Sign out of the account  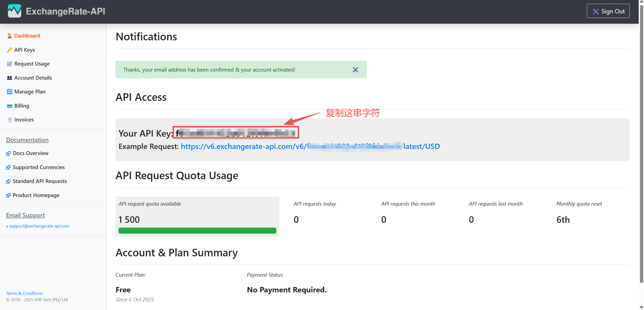pos(608,11)
